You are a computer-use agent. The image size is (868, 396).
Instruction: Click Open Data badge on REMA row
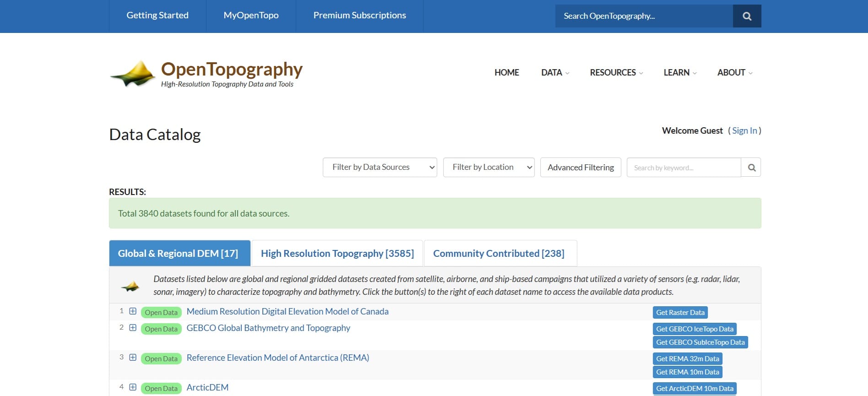click(x=161, y=358)
